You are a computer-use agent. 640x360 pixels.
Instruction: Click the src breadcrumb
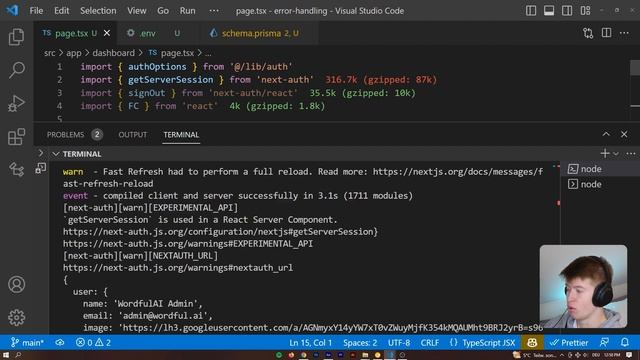[49, 53]
